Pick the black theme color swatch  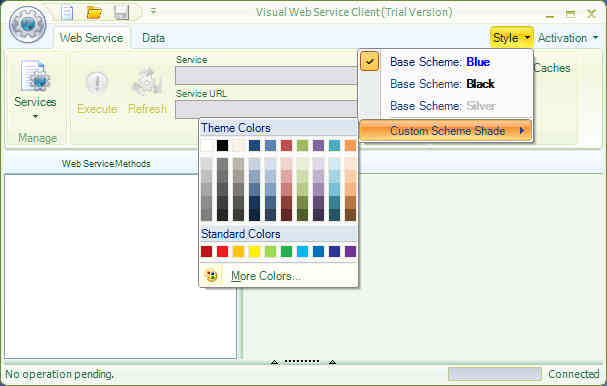223,146
